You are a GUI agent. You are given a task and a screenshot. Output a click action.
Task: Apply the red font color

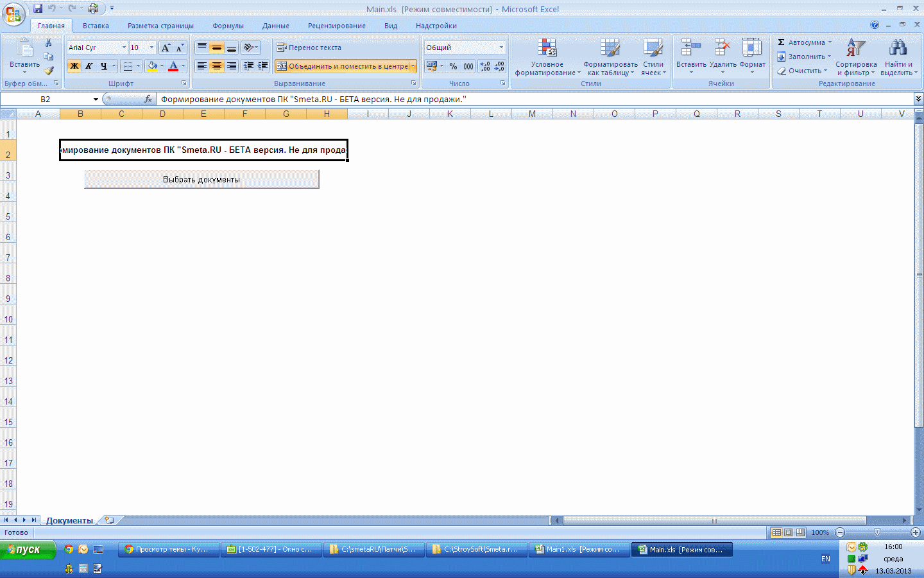point(173,66)
